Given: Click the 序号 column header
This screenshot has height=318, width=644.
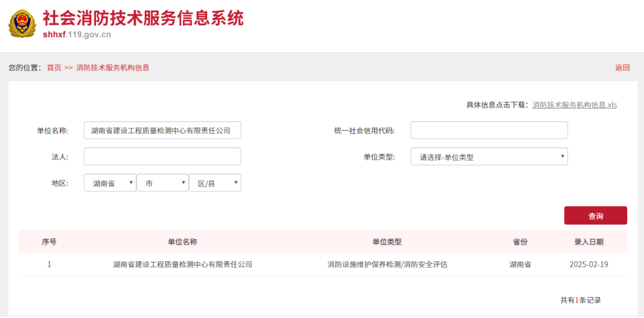Looking at the screenshot, I should pyautogui.click(x=49, y=242).
